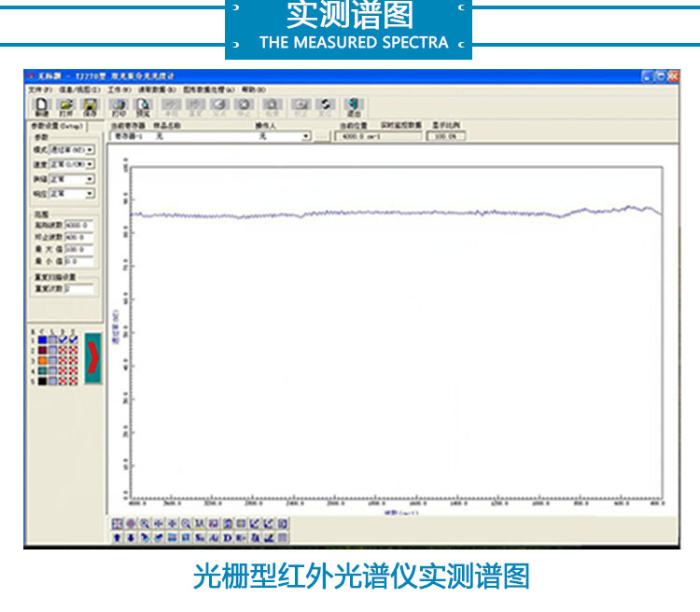Toggle the second checkmark in row 1
Viewport: 700px width, 612px height.
point(73,340)
